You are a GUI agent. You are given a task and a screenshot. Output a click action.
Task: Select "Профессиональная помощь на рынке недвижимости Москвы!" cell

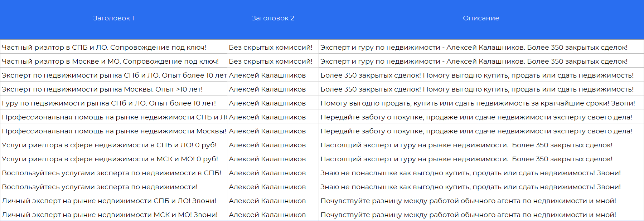(x=114, y=131)
